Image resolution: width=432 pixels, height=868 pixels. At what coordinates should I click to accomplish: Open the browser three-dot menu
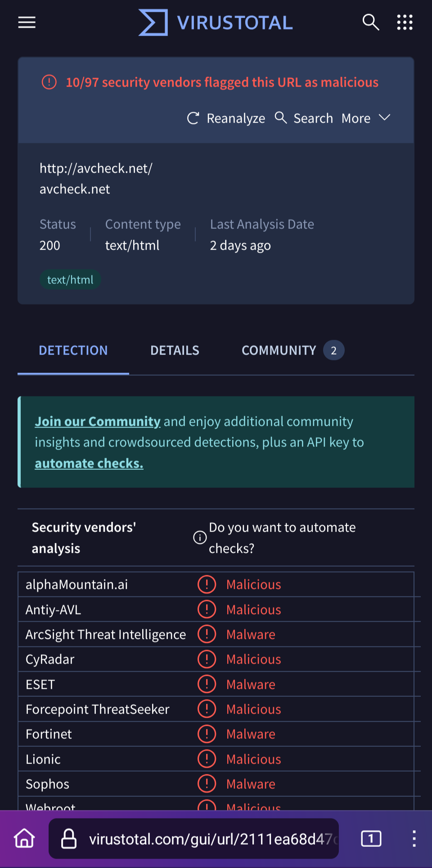tap(414, 839)
